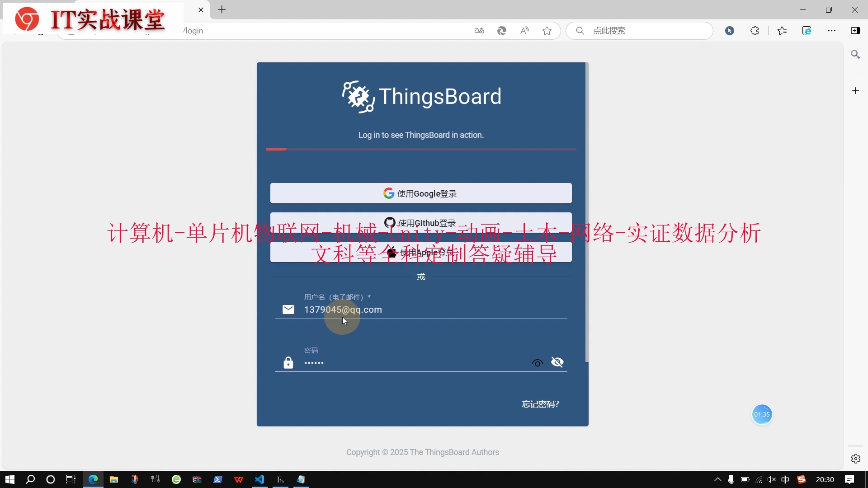This screenshot has width=868, height=488.
Task: Click the browser translate icon in address bar
Action: [479, 31]
